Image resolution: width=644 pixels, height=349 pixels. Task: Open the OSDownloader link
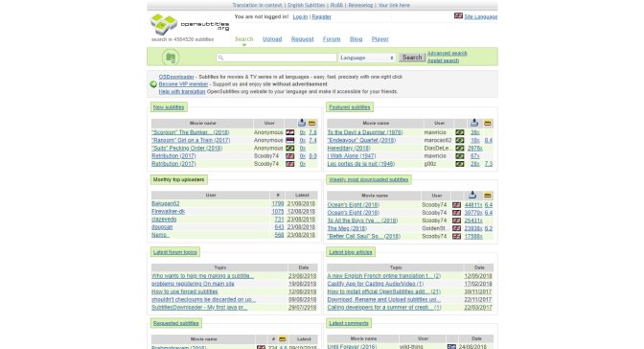pyautogui.click(x=176, y=77)
